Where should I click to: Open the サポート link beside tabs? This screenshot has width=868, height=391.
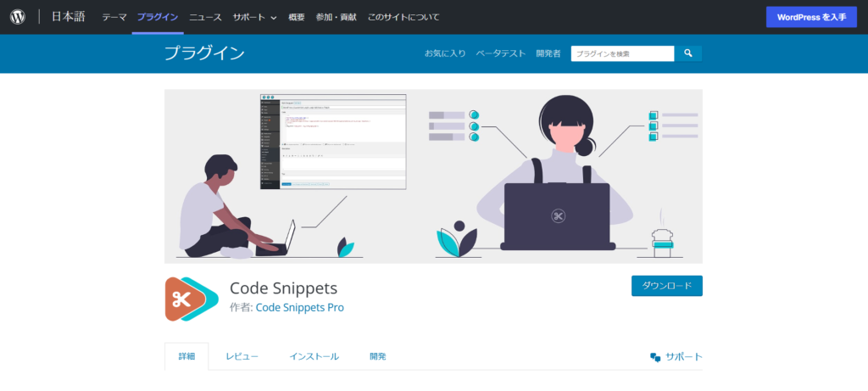click(684, 357)
